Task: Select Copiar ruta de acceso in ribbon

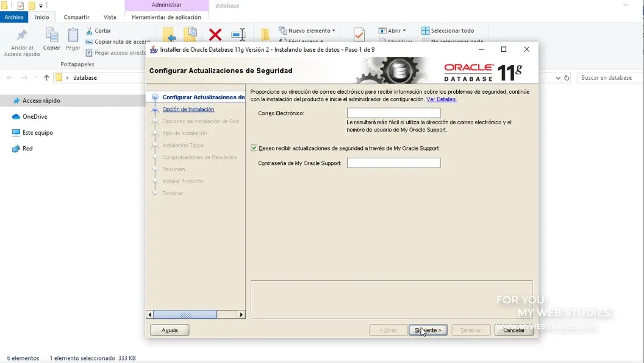Action: pyautogui.click(x=118, y=42)
